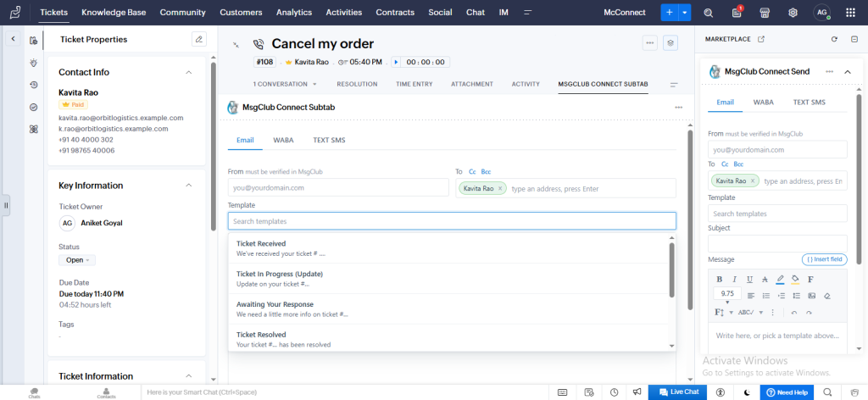868x400 pixels.
Task: Collapse the Key Information section
Action: 189,186
